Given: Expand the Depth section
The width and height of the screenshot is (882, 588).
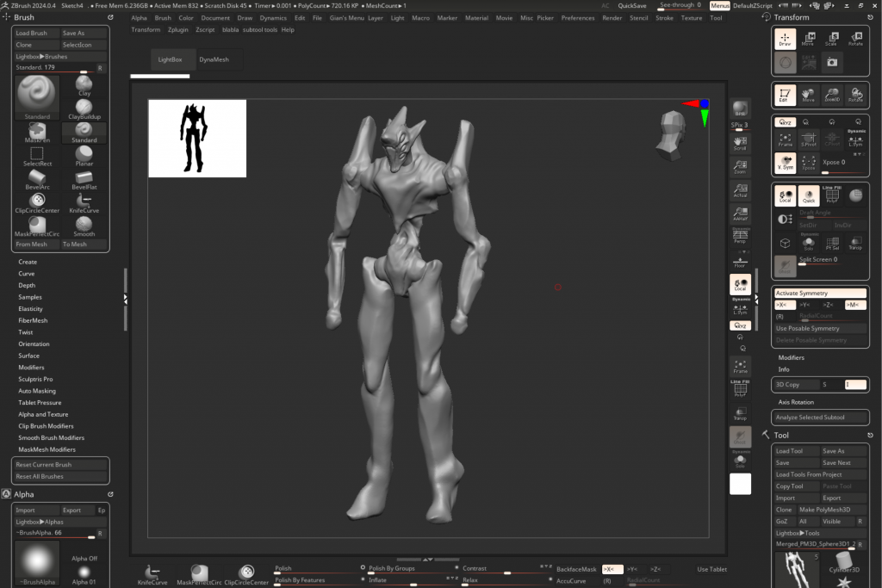Looking at the screenshot, I should (27, 286).
